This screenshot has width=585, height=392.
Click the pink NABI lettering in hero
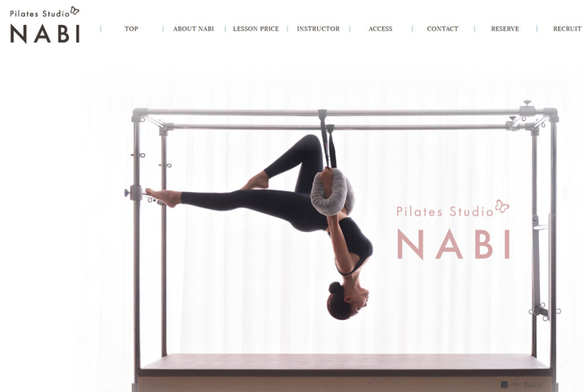454,244
